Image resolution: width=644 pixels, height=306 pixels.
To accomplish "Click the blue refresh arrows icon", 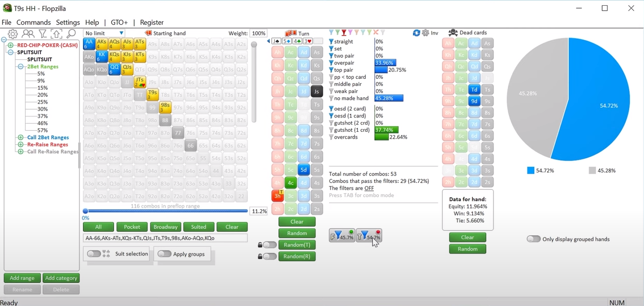I will 416,33.
